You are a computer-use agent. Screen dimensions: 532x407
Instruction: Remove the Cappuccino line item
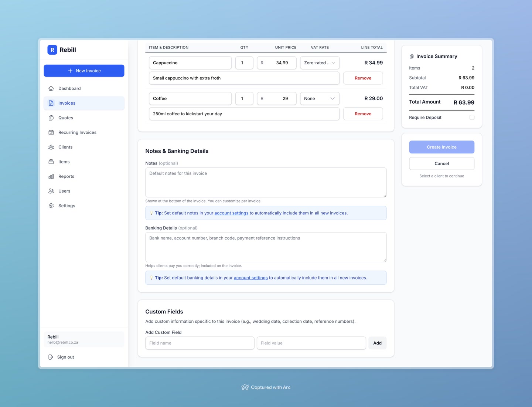(363, 78)
